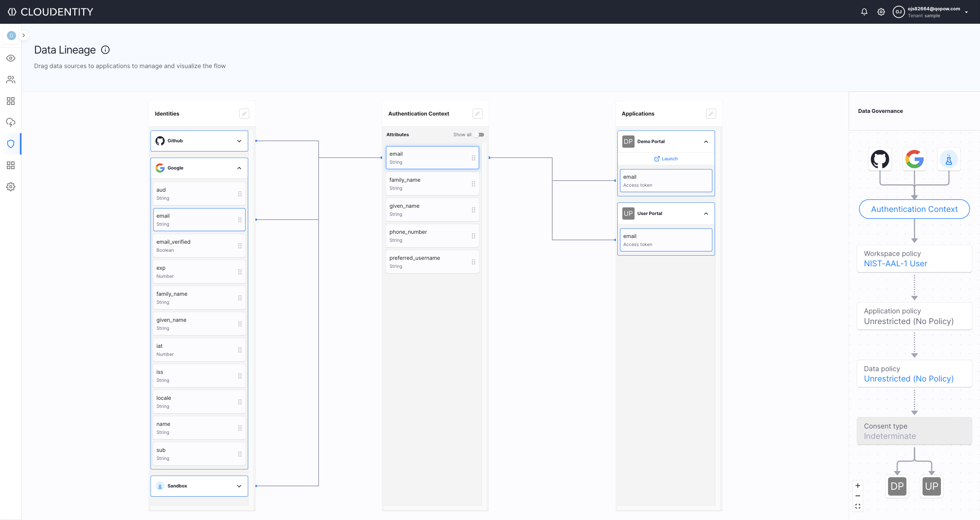Fit governance graph to view
The height and width of the screenshot is (520, 980).
858,506
